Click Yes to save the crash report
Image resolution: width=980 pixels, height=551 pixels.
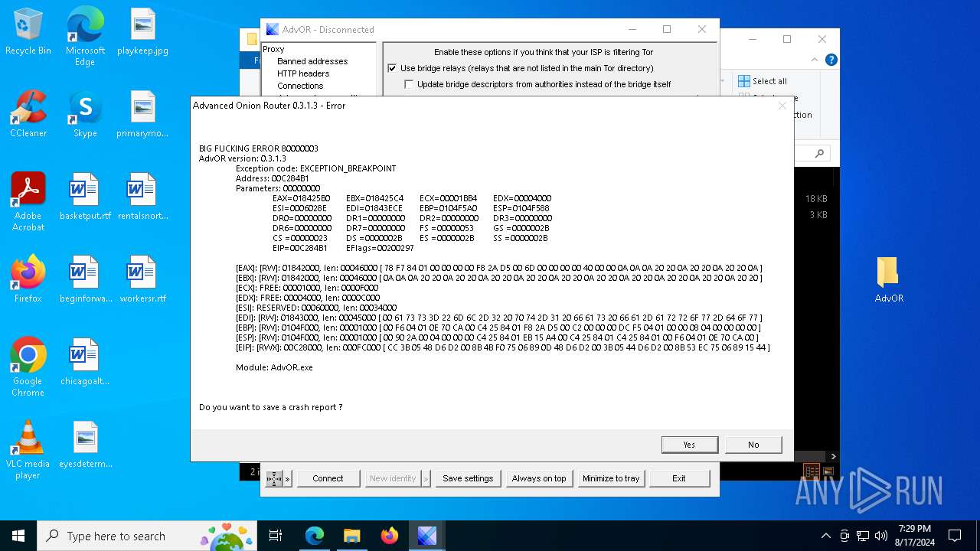(x=689, y=445)
